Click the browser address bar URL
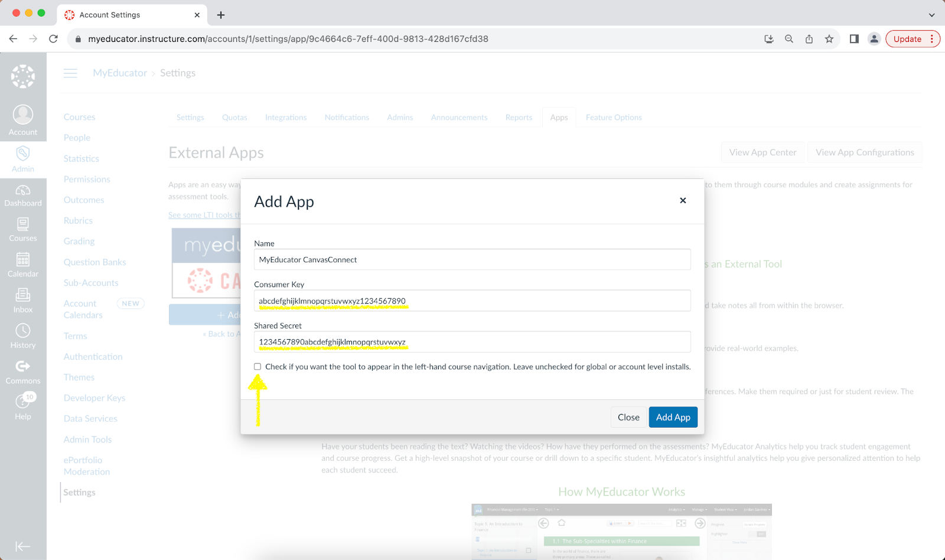945x560 pixels. tap(288, 39)
